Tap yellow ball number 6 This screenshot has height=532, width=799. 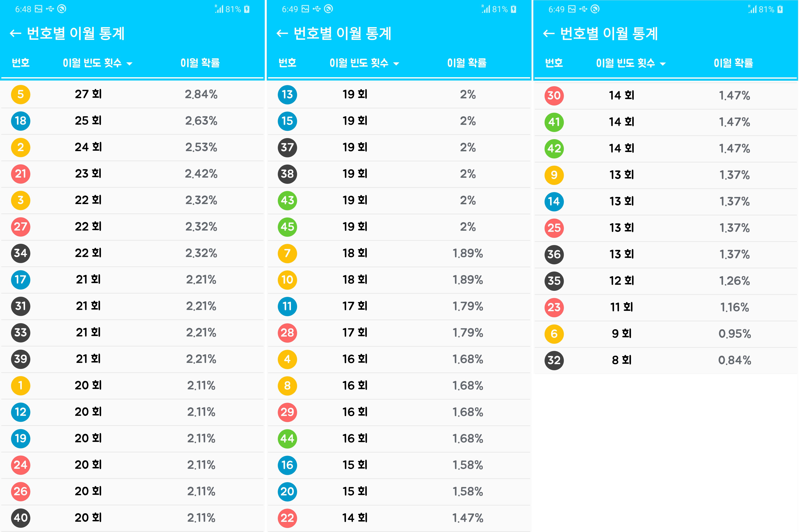pos(554,334)
